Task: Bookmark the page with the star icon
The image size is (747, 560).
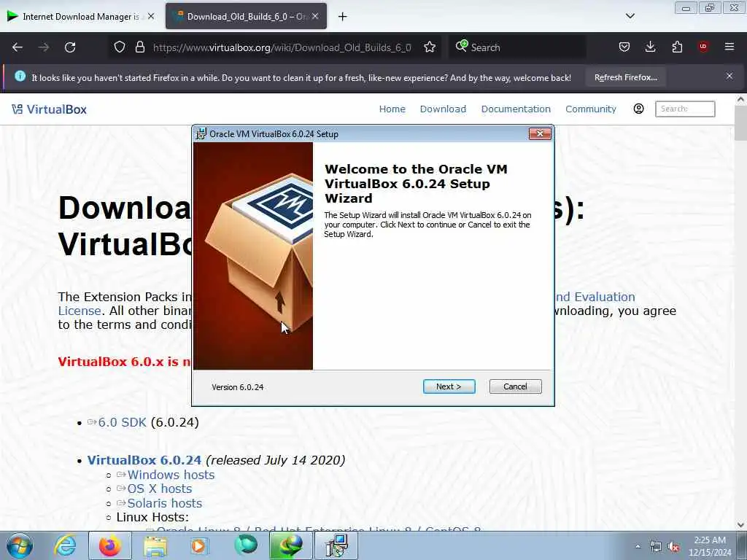Action: pyautogui.click(x=430, y=47)
